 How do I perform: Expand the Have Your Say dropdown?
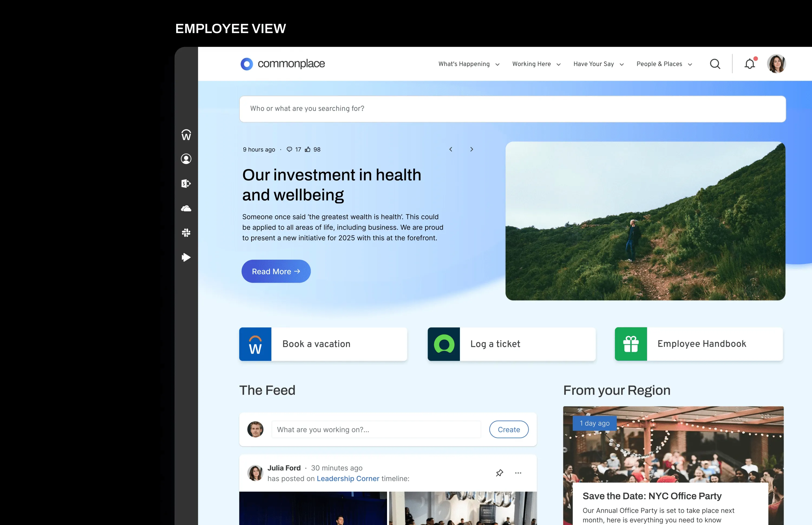click(x=598, y=64)
